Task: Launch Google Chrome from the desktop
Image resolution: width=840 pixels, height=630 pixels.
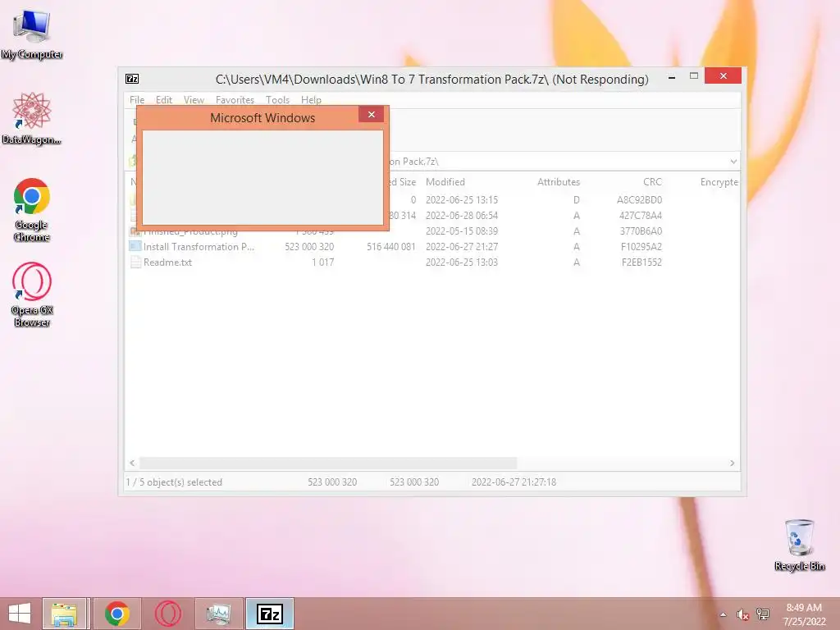Action: point(32,210)
